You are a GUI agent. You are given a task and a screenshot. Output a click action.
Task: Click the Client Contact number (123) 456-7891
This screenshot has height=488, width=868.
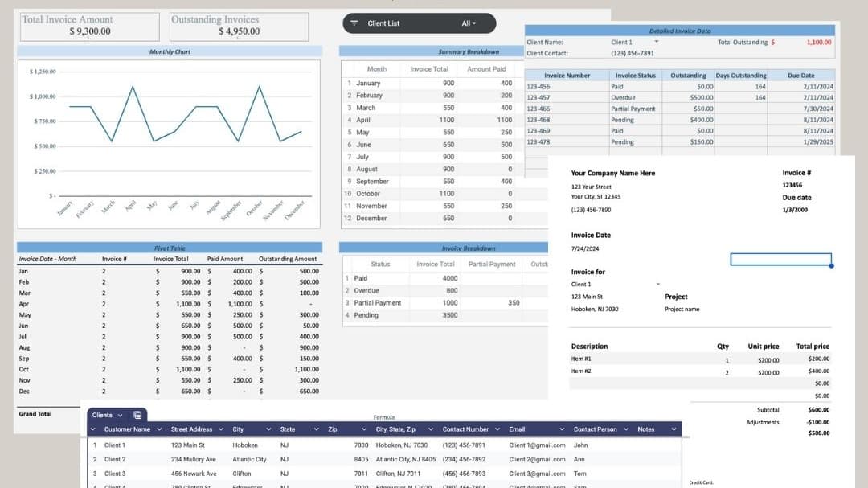pyautogui.click(x=633, y=53)
